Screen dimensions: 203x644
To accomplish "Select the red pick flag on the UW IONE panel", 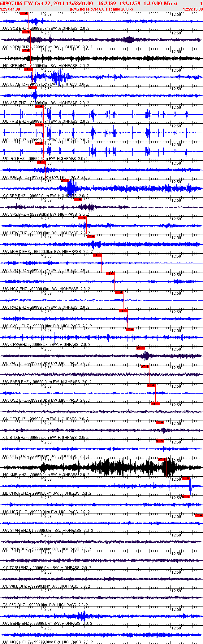I will click(x=41, y=162).
